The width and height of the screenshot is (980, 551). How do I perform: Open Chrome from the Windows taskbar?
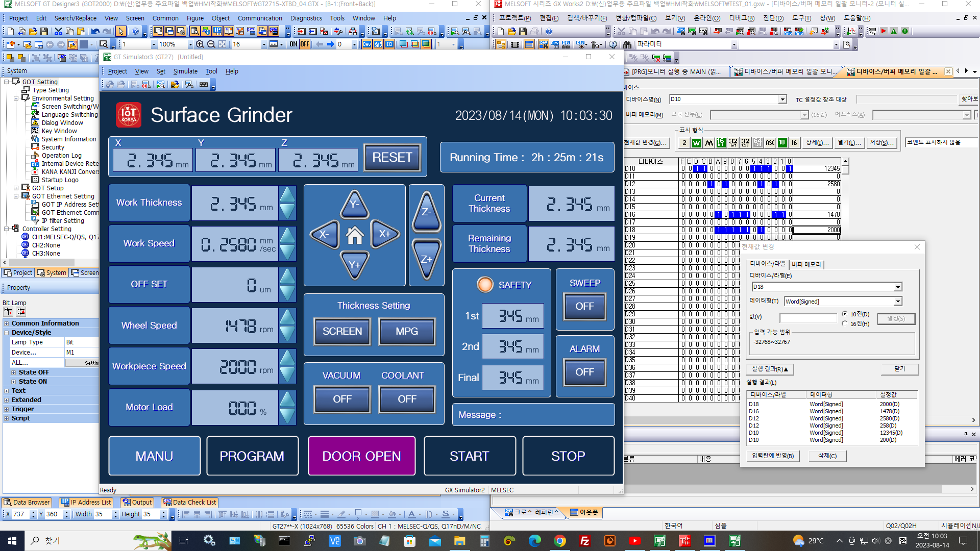(x=560, y=541)
